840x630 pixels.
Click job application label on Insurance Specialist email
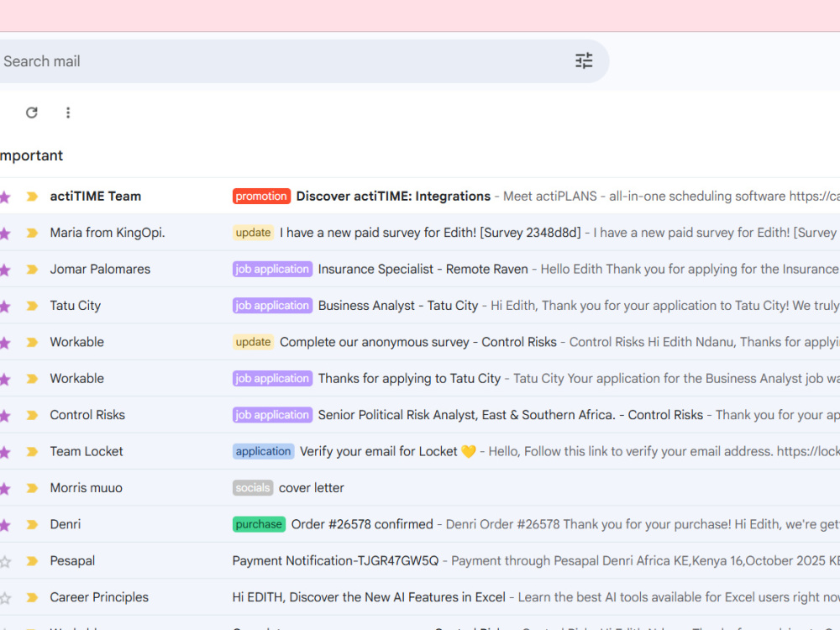coord(272,269)
